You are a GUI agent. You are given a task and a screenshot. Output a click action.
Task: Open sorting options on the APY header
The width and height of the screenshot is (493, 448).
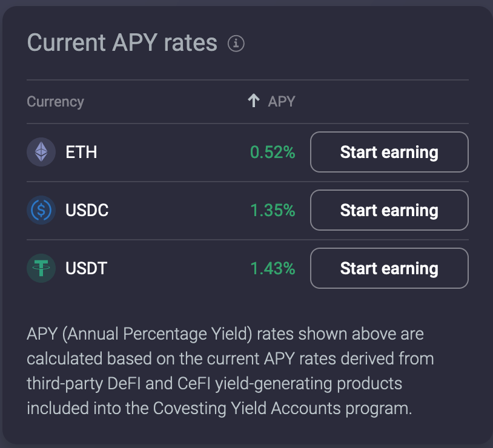(273, 101)
